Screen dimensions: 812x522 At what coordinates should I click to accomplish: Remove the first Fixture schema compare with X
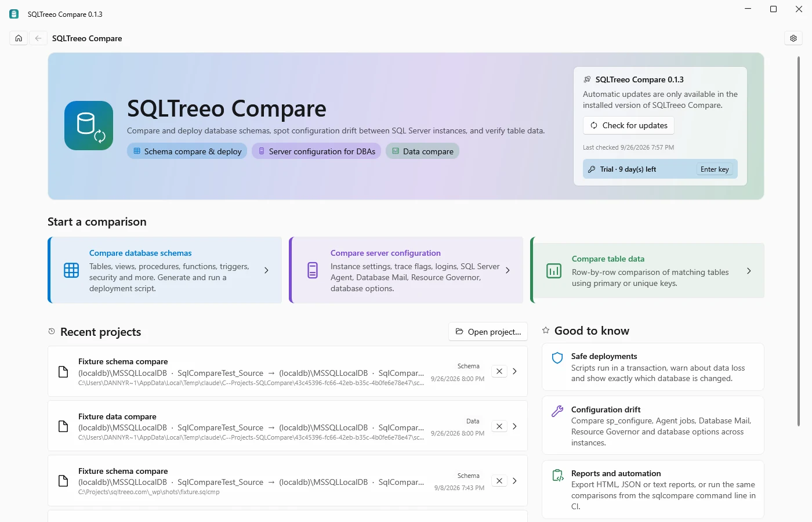coord(499,371)
